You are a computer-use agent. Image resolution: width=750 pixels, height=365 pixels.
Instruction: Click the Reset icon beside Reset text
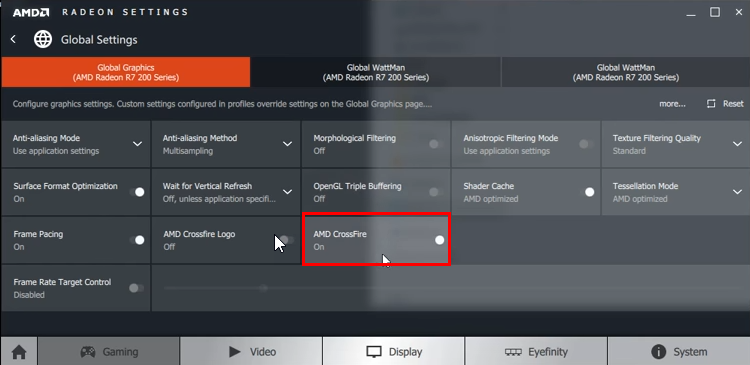[x=711, y=104]
